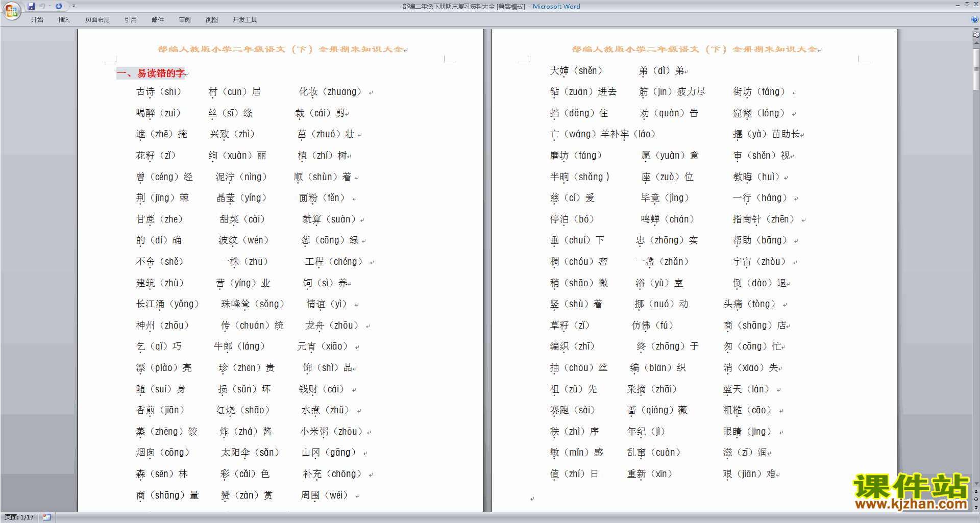
Task: Restore down the Word window
Action: [x=967, y=4]
